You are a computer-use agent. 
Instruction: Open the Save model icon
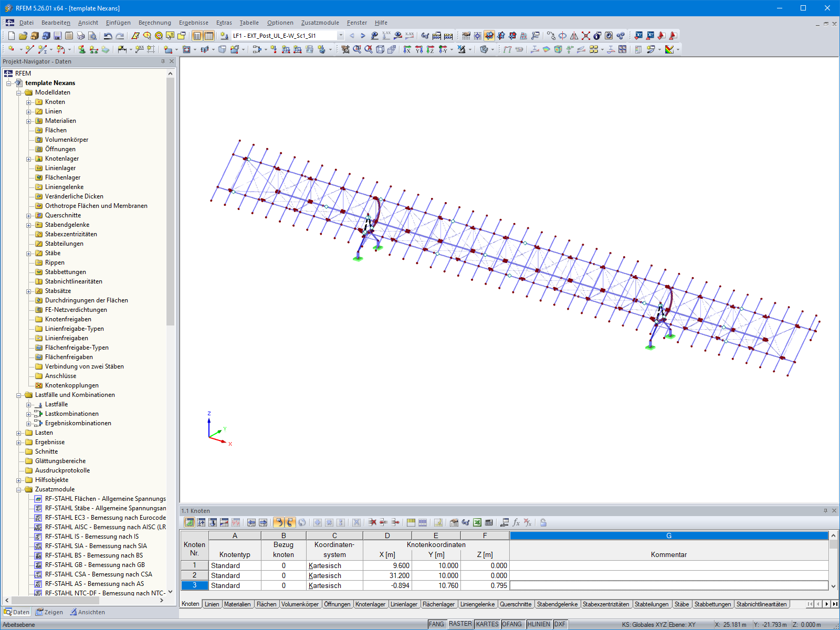(57, 36)
